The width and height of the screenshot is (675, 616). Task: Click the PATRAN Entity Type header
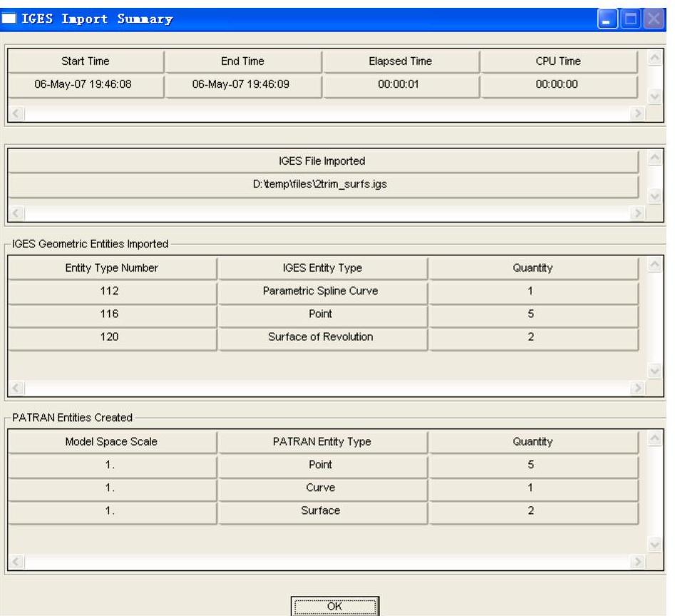322,441
